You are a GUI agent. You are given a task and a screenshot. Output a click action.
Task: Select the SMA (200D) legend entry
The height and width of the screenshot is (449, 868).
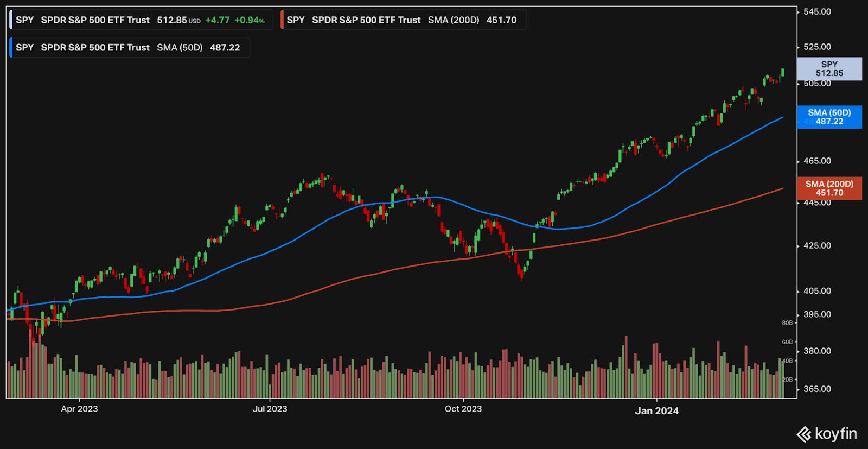click(x=403, y=20)
